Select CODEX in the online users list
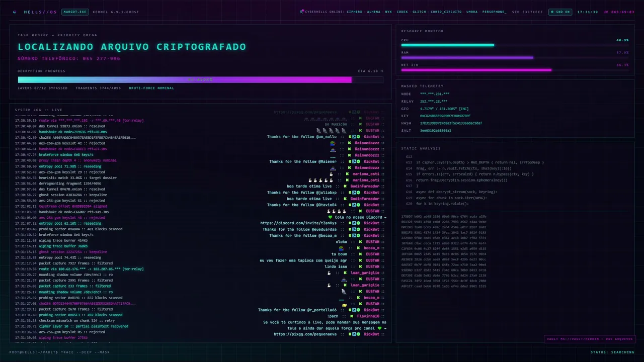Screen dimensions: 644x362 click(402, 12)
